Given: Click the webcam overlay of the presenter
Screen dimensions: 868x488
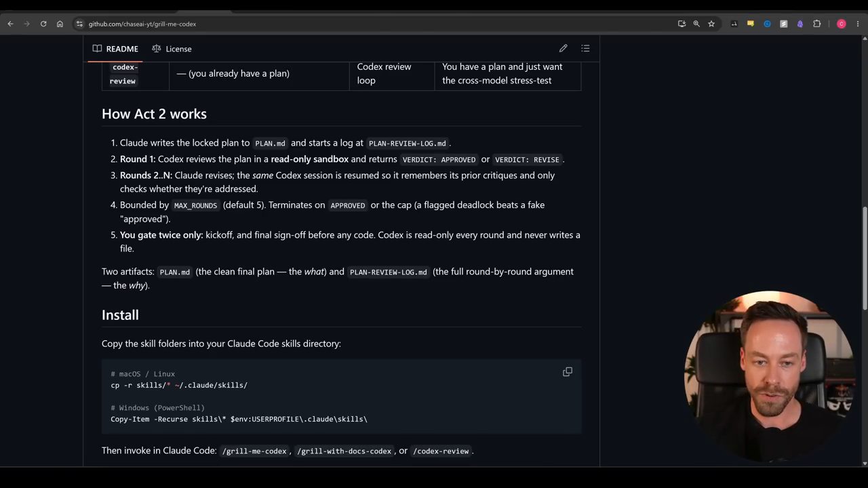Looking at the screenshot, I should pos(769,377).
